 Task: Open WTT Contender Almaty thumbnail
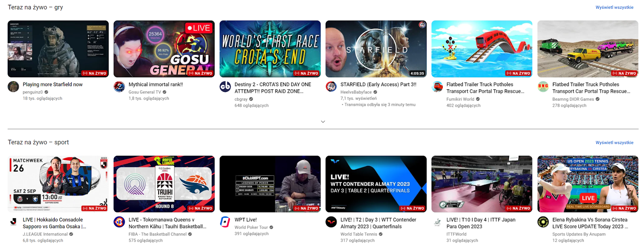click(376, 184)
